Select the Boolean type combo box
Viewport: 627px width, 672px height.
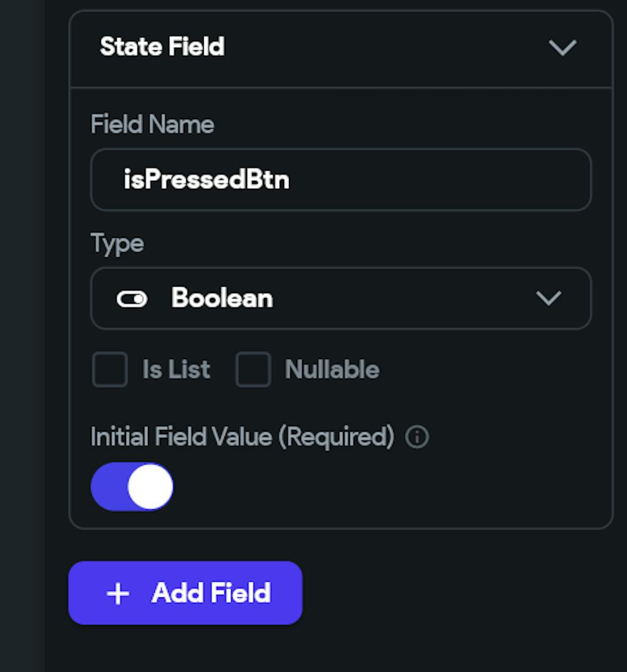[340, 299]
